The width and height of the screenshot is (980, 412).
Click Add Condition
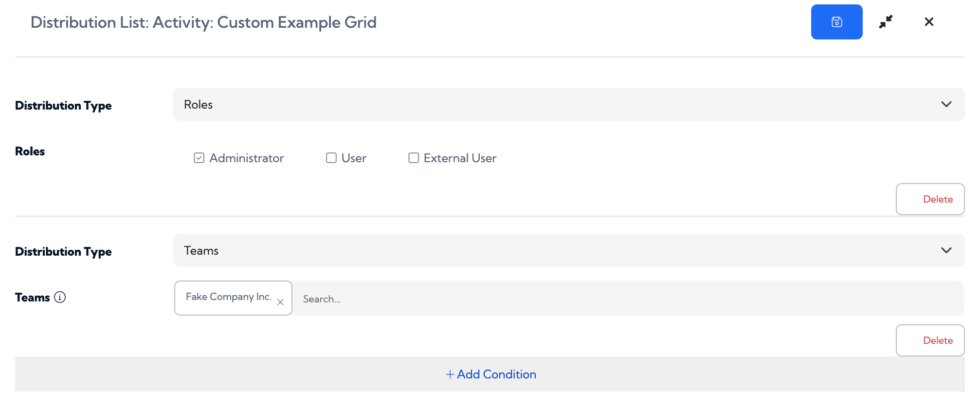point(490,374)
